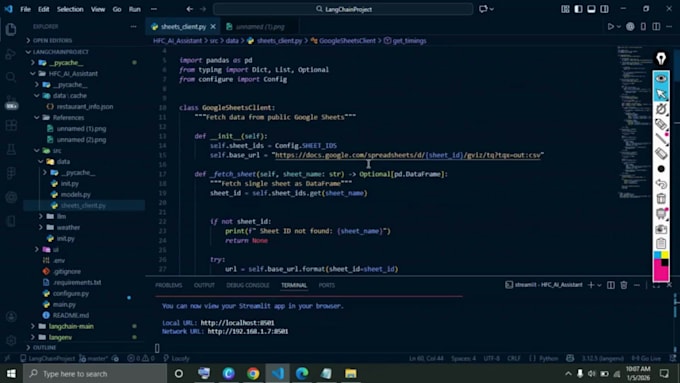Collapse the HFC_AI_Assistant folder
The width and height of the screenshot is (680, 383).
[85, 74]
